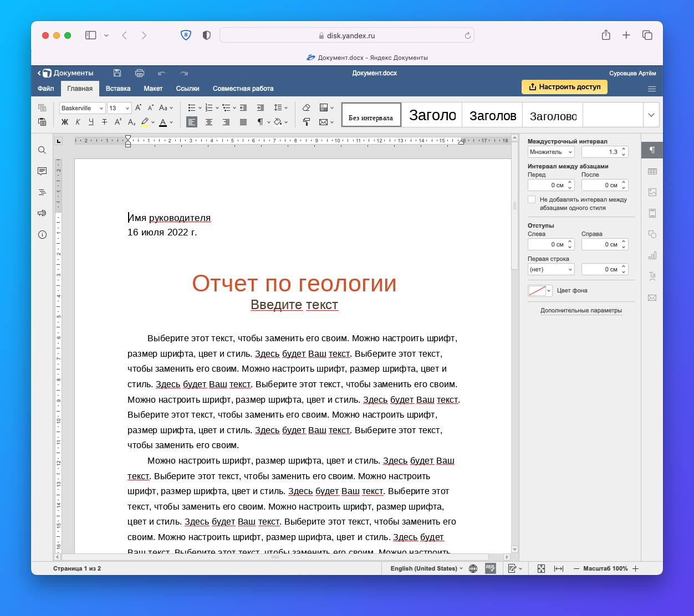Screen dimensions: 694x616
Task: Toggle spell checking in status bar
Action: 490,568
